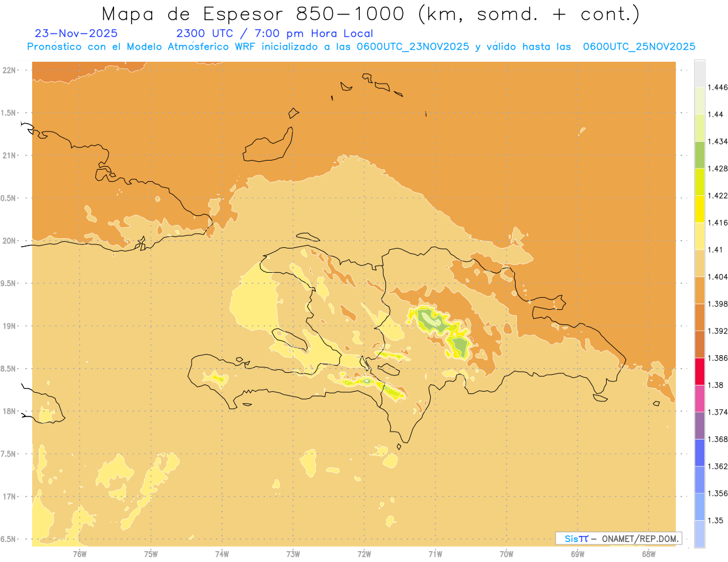
Task: Click the legend value "1.416"
Action: (718, 222)
